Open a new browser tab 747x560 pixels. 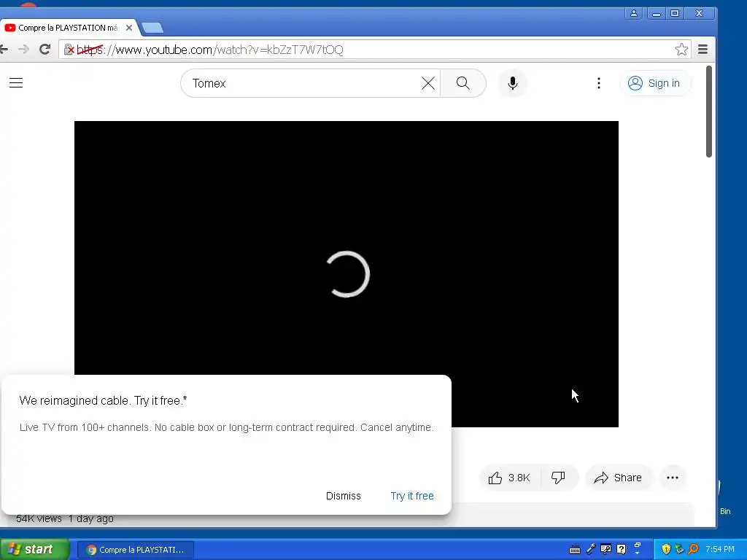[x=152, y=28]
